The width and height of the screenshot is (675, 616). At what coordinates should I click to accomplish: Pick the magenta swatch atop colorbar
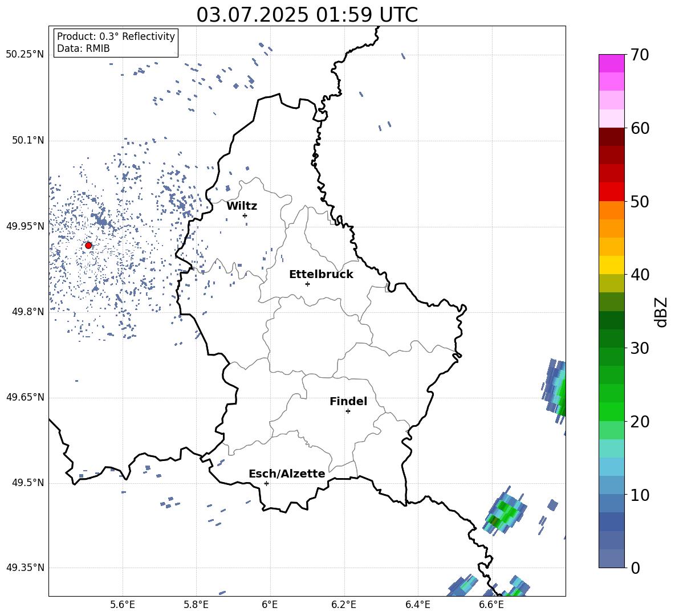click(611, 63)
